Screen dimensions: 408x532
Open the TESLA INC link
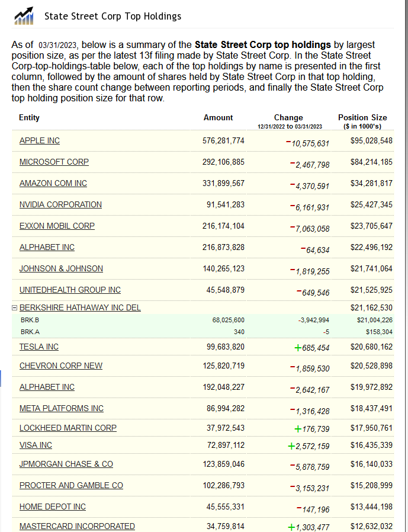pos(39,347)
